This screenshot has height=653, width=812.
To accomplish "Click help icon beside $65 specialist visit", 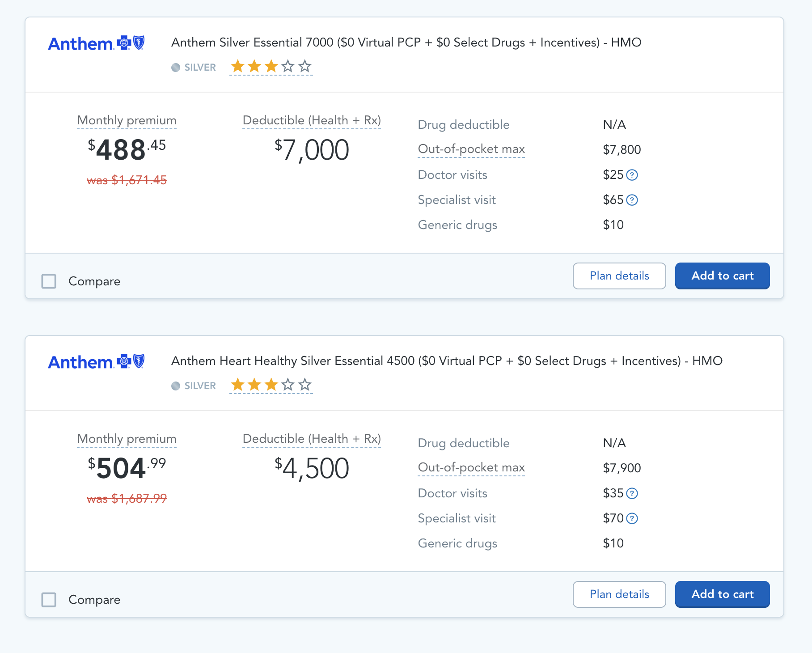I will pyautogui.click(x=632, y=200).
